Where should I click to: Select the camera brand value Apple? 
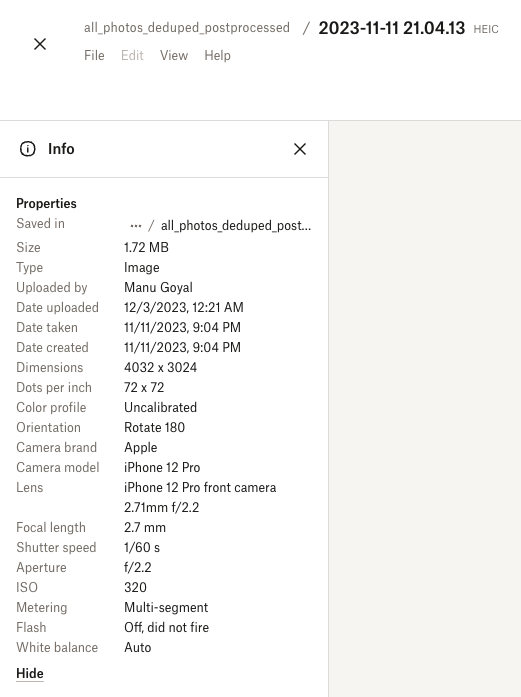click(140, 447)
